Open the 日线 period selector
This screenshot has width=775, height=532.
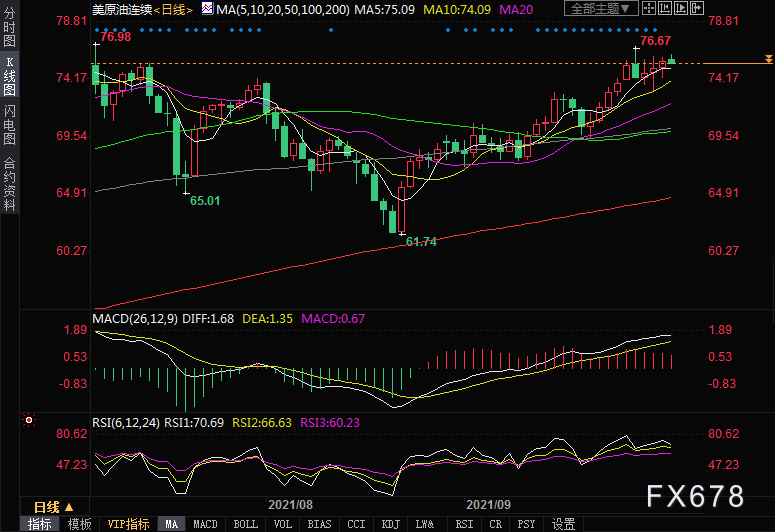click(54, 507)
